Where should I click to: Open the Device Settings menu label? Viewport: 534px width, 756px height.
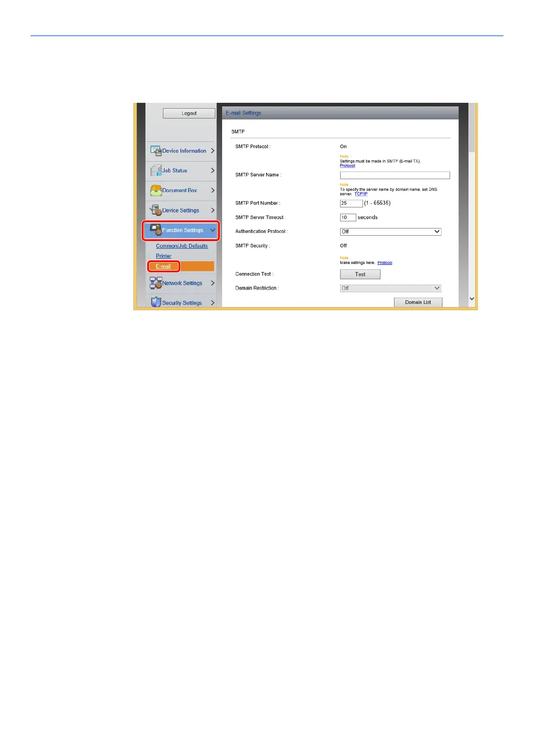click(x=180, y=210)
